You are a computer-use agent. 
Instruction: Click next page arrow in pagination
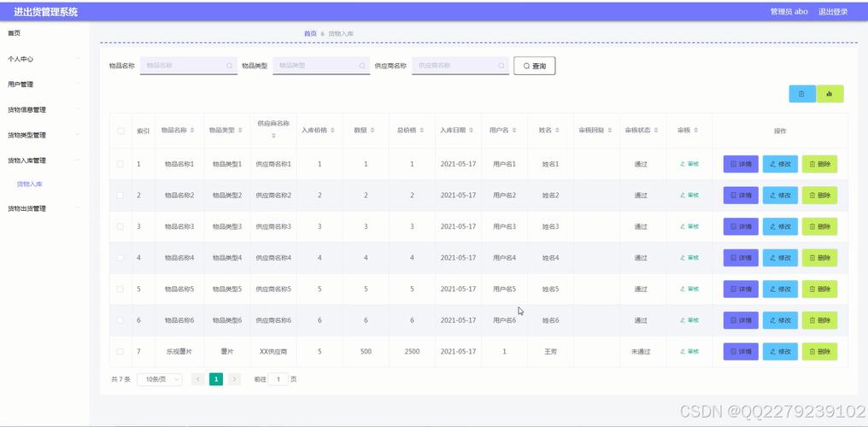[x=234, y=379]
